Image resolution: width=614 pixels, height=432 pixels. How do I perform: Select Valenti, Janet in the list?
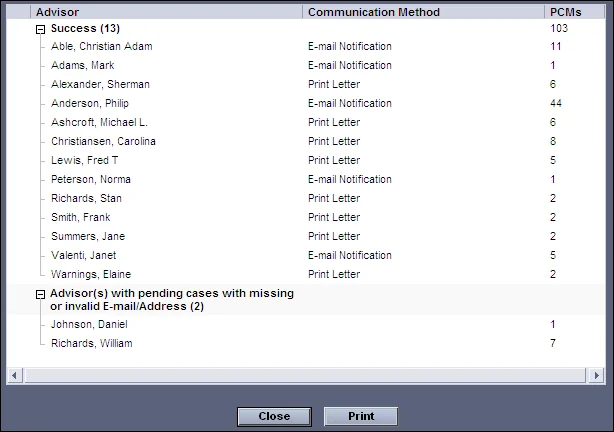[x=83, y=255]
